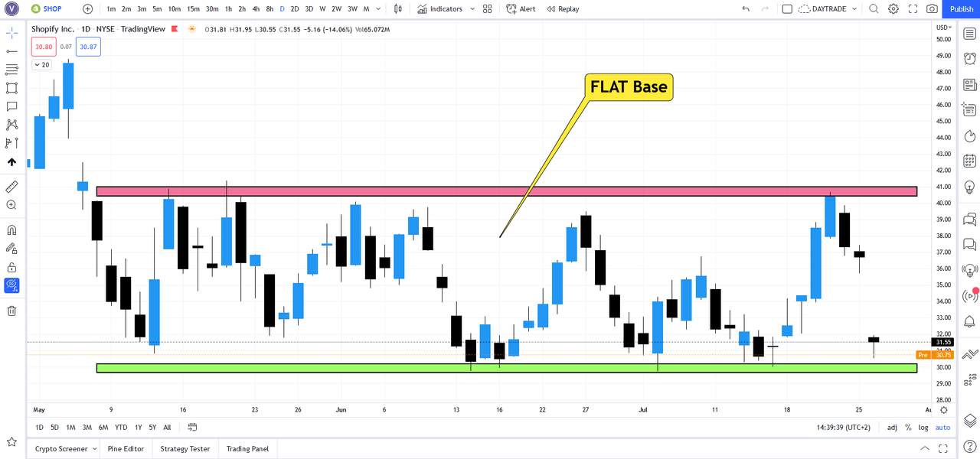980x459 pixels.
Task: Create a new Alert
Action: point(521,9)
